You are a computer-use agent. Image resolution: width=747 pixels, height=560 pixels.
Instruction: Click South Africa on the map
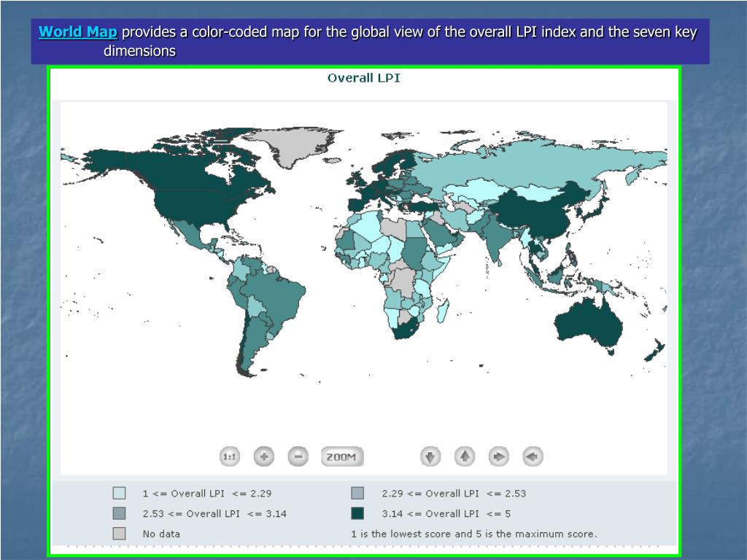point(406,331)
